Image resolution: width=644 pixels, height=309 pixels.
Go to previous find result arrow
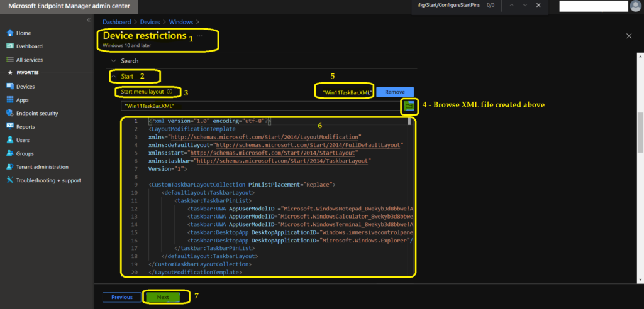(511, 5)
